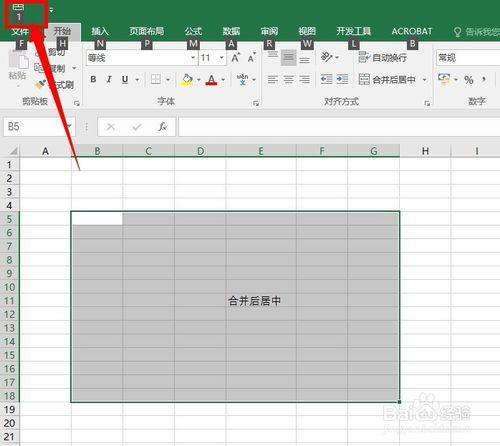Click the insert function fx icon
Image resolution: width=500 pixels, height=446 pixels.
click(x=163, y=127)
